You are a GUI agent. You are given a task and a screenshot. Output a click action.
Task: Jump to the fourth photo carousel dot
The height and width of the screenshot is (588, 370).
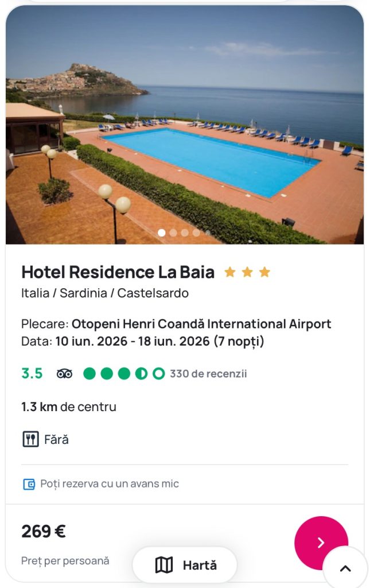click(196, 233)
